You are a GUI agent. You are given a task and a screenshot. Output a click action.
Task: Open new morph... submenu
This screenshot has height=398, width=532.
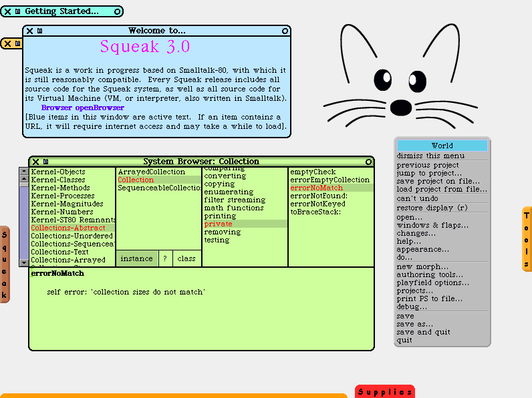(x=442, y=267)
